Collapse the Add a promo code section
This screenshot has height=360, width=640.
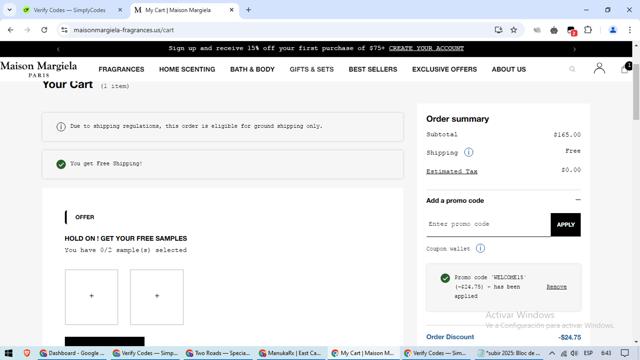tap(578, 200)
